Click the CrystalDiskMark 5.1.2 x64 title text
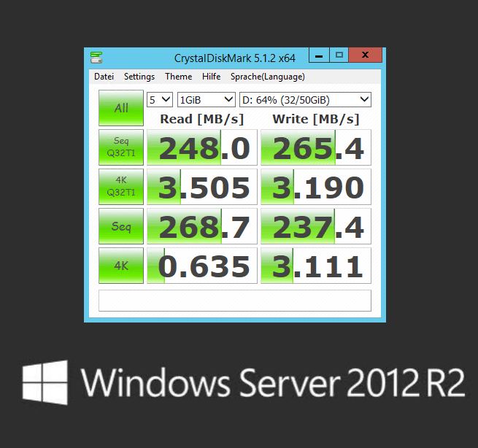 [235, 58]
